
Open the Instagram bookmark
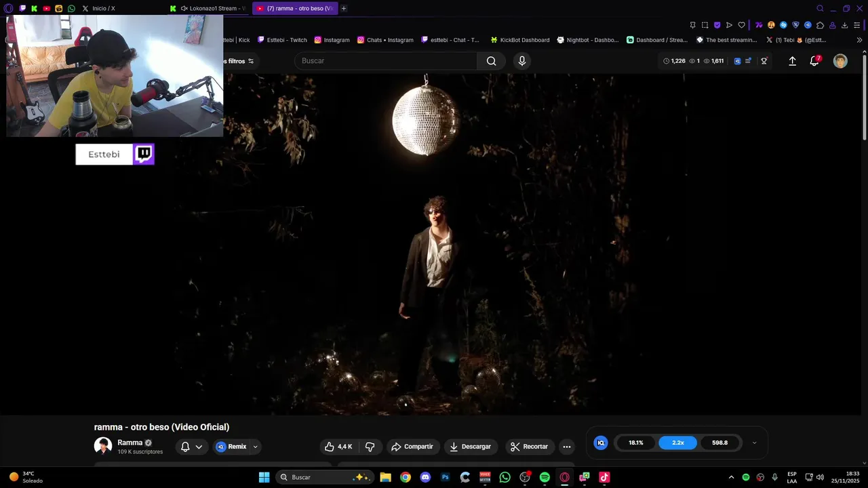(x=332, y=40)
